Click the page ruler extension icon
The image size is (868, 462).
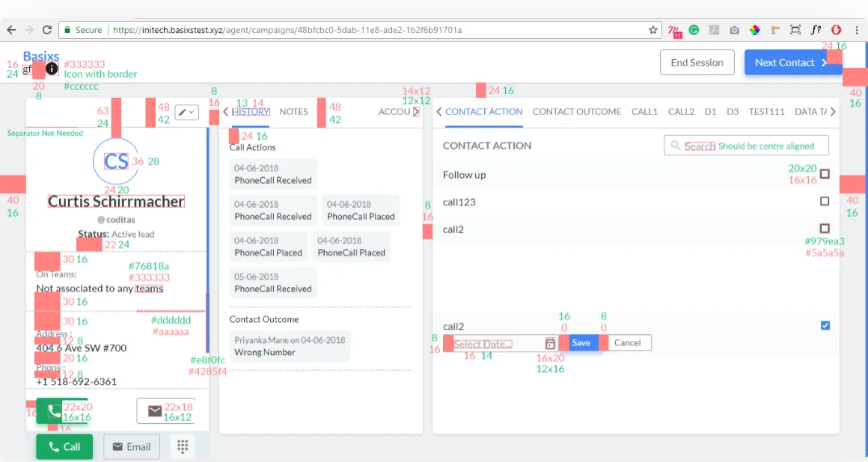tap(775, 30)
